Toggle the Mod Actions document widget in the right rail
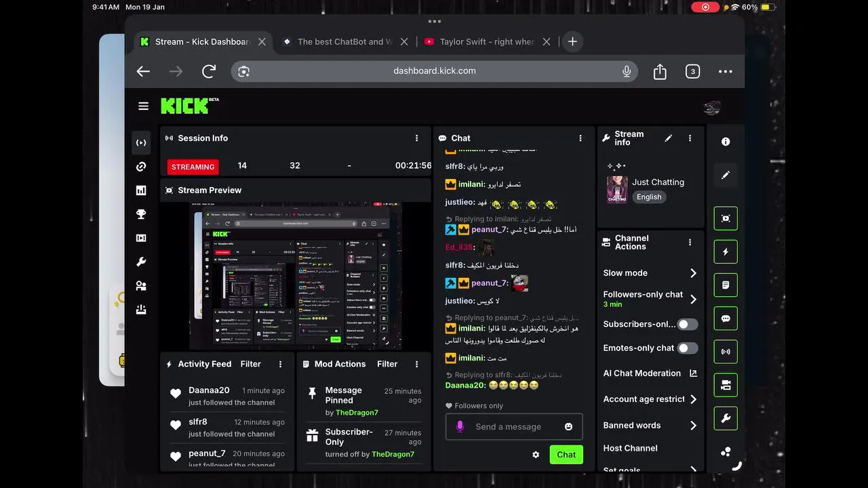 pyautogui.click(x=726, y=285)
